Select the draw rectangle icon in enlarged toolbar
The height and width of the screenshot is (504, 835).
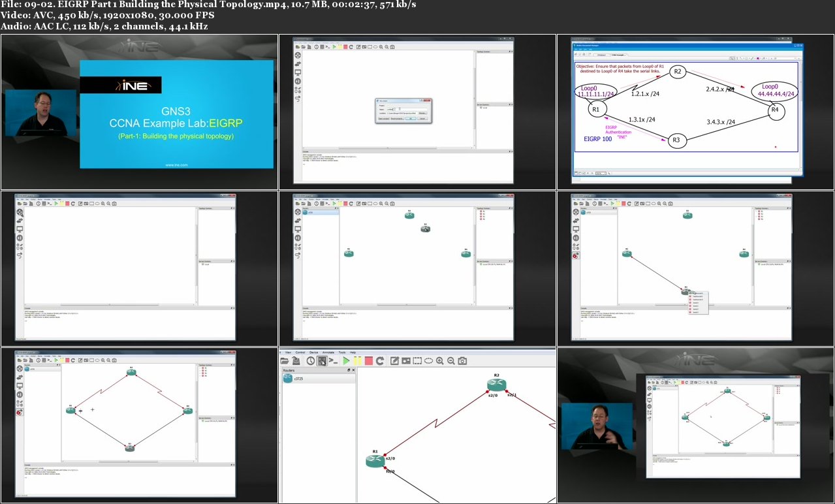click(x=417, y=361)
